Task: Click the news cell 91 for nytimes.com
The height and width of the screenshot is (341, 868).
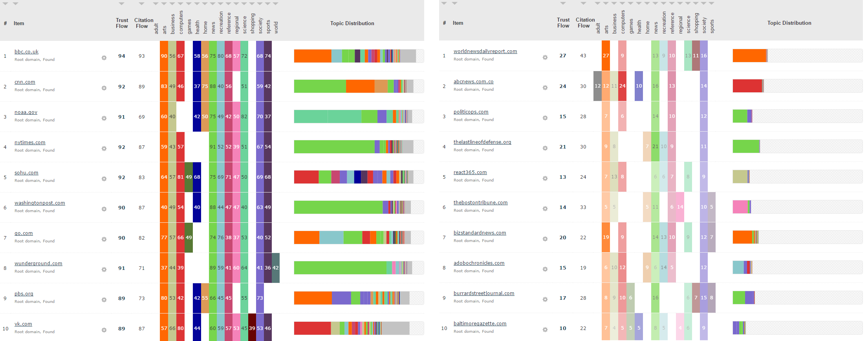Action: [x=212, y=147]
